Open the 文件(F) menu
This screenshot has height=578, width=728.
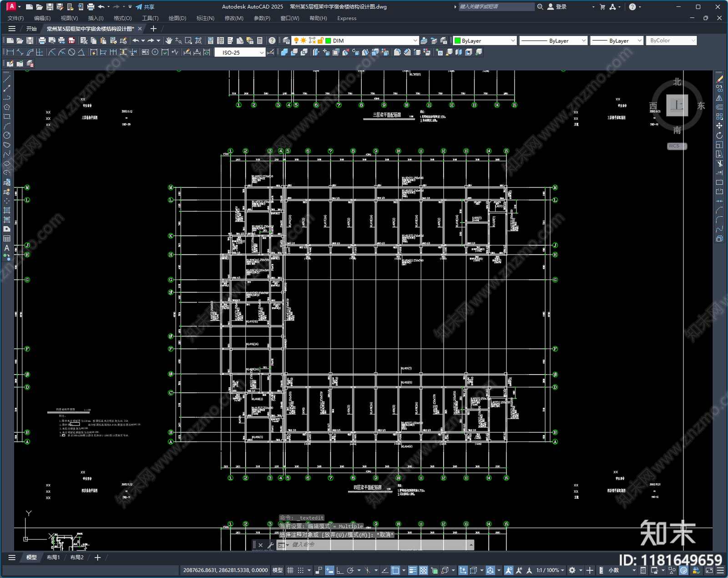16,18
